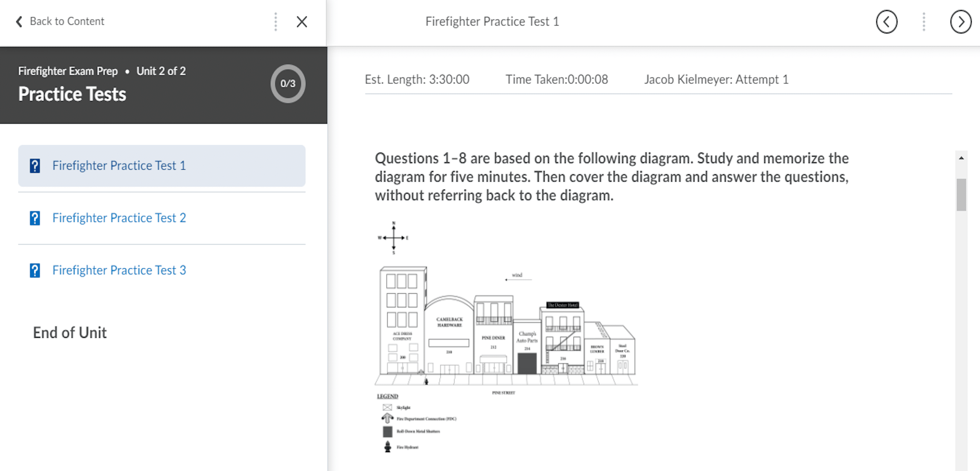
Task: Click the time taken display field
Action: pos(558,80)
